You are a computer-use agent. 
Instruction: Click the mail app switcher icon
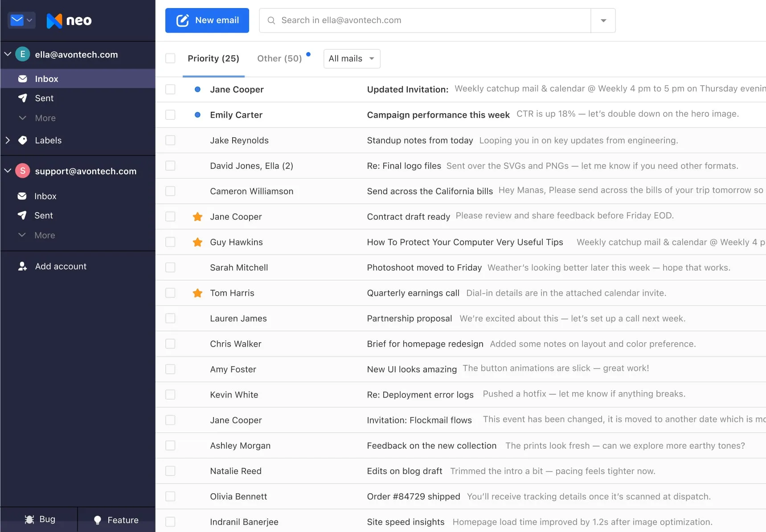21,20
